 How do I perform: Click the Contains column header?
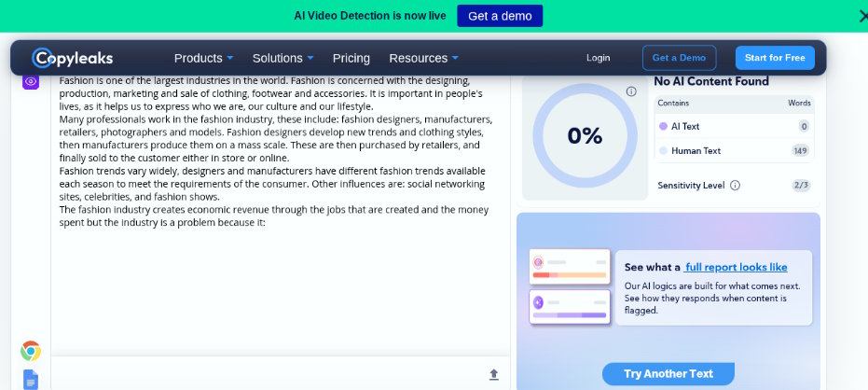(673, 103)
